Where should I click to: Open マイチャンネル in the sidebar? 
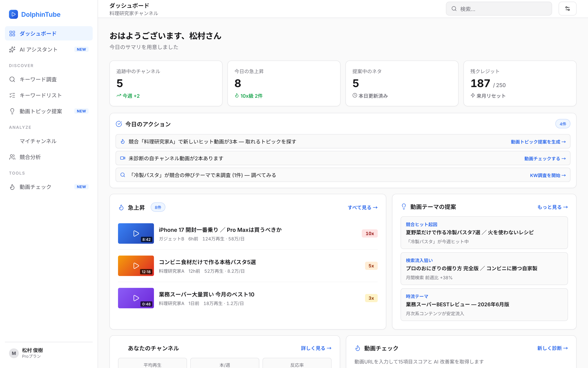(49, 141)
